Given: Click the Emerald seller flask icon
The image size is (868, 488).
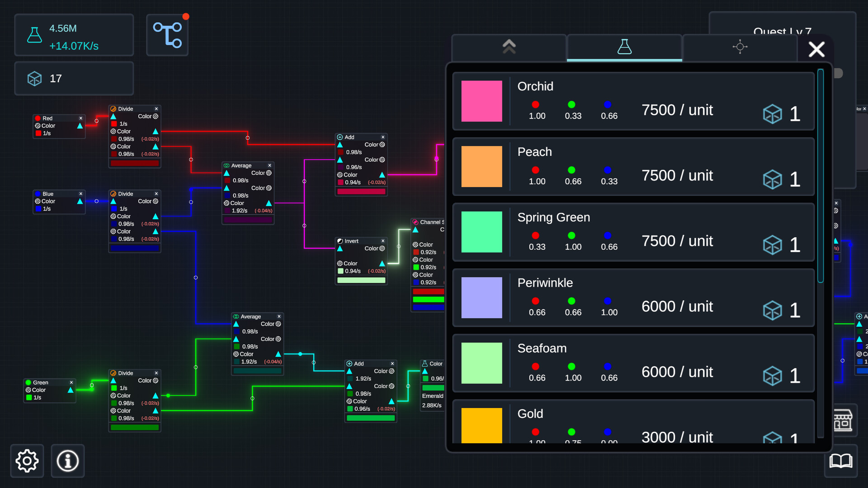Looking at the screenshot, I should point(425,363).
